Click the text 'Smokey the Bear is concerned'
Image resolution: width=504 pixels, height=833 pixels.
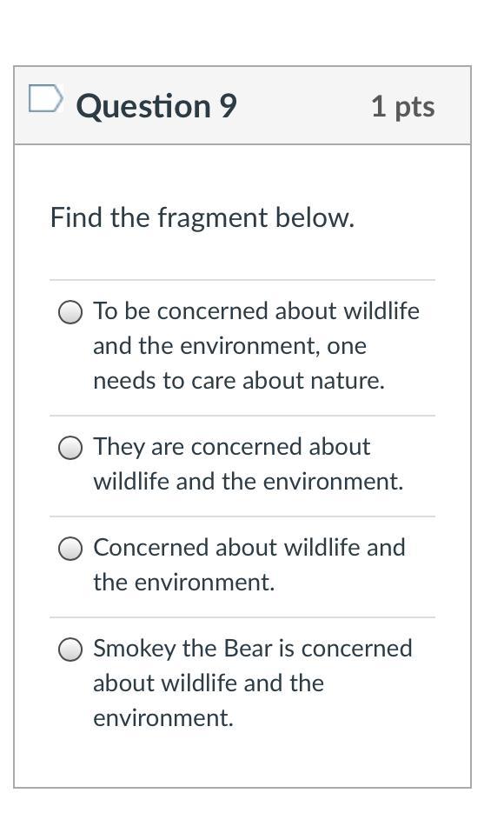(x=253, y=650)
